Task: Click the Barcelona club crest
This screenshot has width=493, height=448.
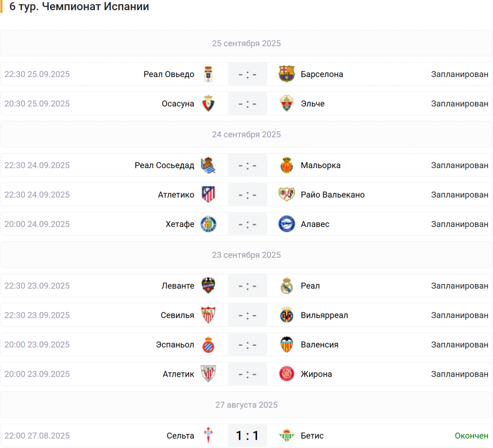Action: [286, 74]
